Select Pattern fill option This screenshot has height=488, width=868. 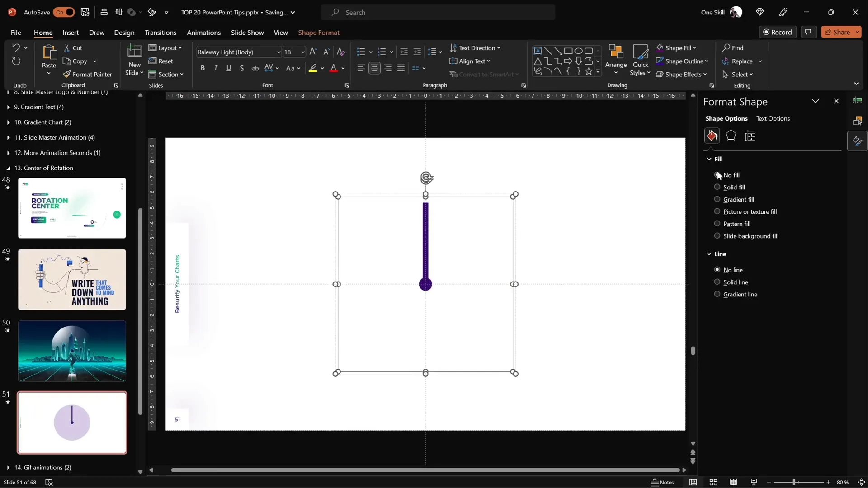(732, 224)
